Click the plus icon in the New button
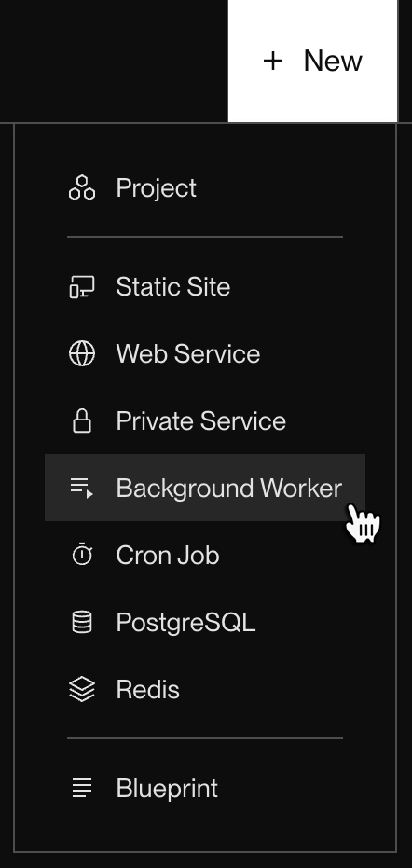 tap(273, 61)
